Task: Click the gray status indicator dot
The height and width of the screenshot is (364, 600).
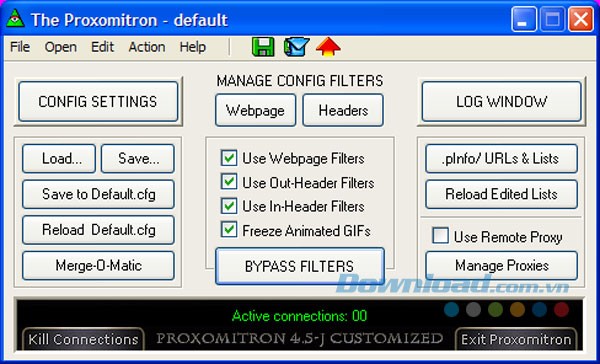Action: (473, 309)
